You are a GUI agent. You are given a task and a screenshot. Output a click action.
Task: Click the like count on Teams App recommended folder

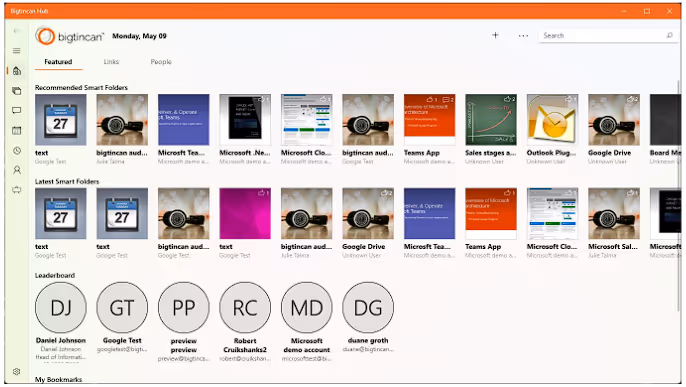pos(432,99)
